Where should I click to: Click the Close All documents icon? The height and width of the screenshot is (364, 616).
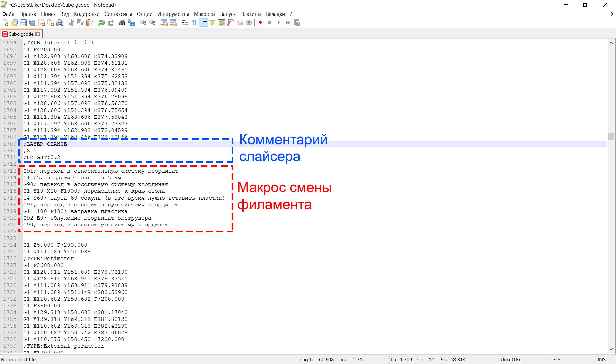[51, 23]
